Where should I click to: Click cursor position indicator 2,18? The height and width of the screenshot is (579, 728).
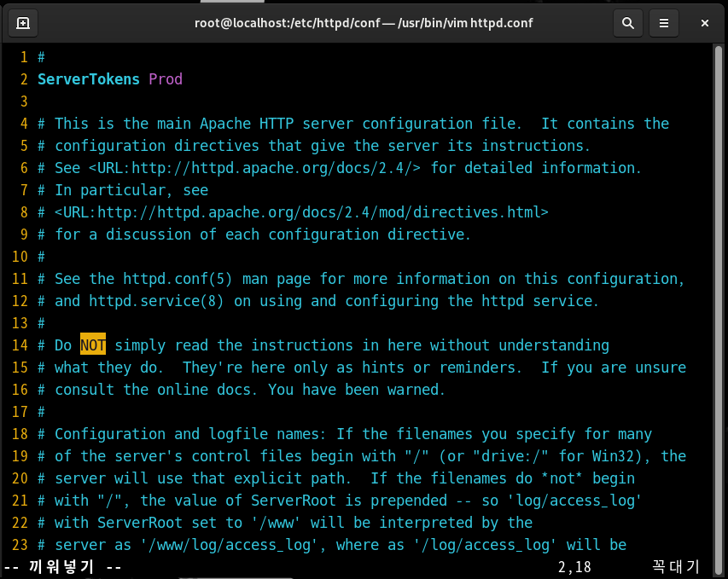click(574, 567)
